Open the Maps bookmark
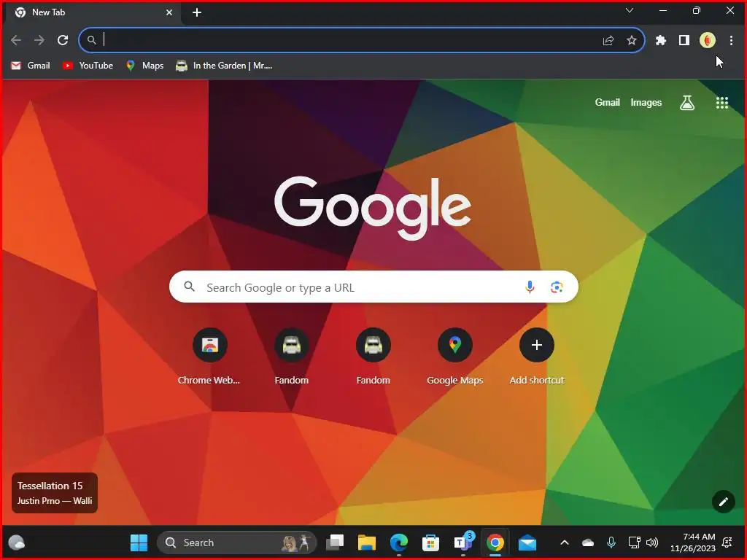 click(144, 66)
